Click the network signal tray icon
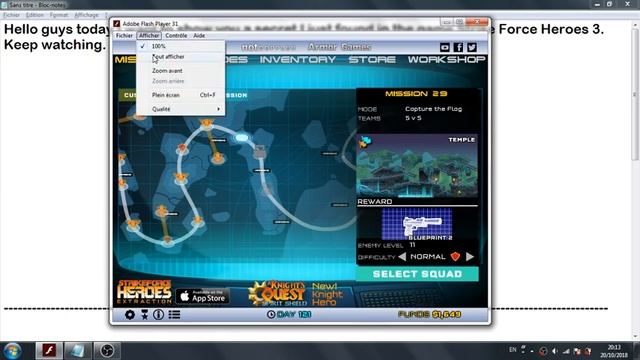The image size is (640, 360). click(x=566, y=351)
